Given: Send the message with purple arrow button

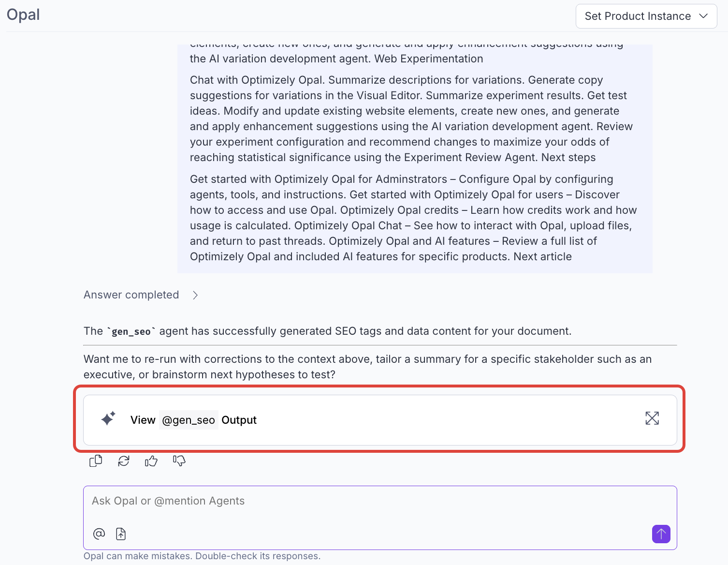Looking at the screenshot, I should 661,534.
